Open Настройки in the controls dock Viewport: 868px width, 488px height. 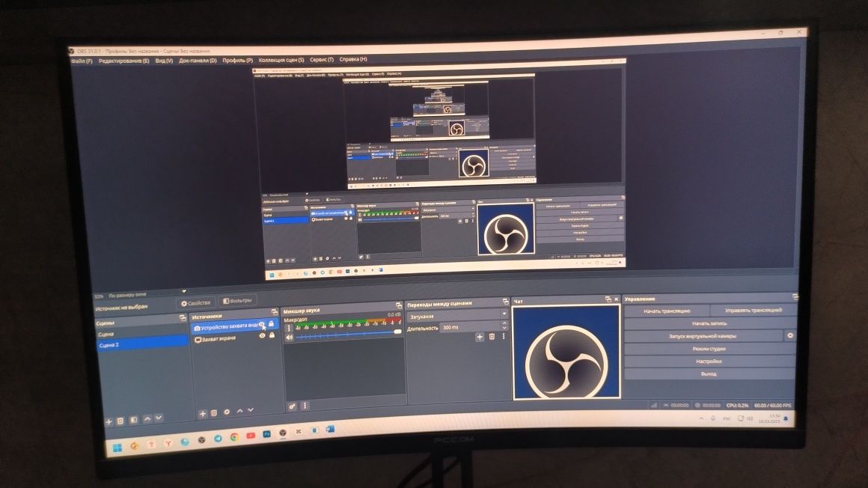709,362
